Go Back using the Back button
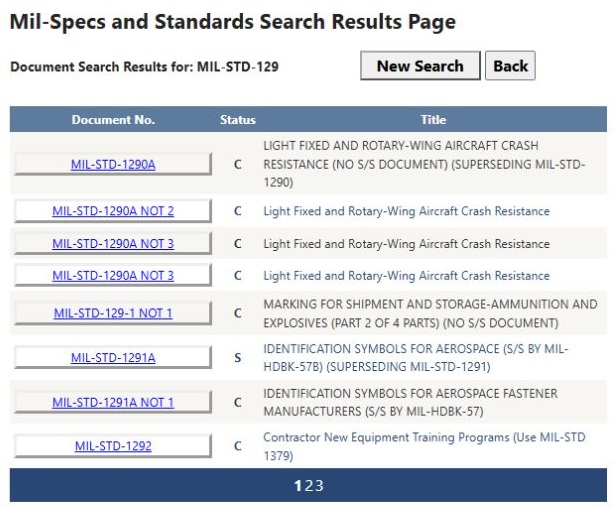 tap(510, 66)
